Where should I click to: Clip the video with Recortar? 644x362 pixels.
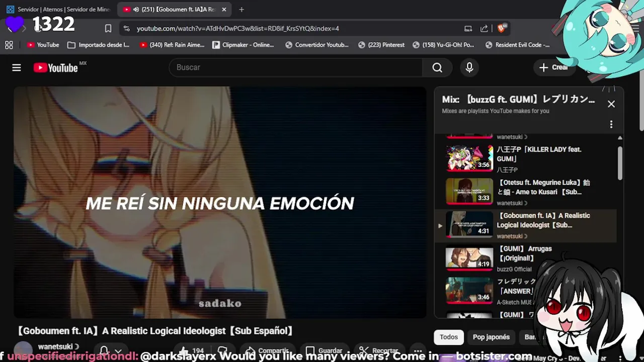pyautogui.click(x=378, y=351)
